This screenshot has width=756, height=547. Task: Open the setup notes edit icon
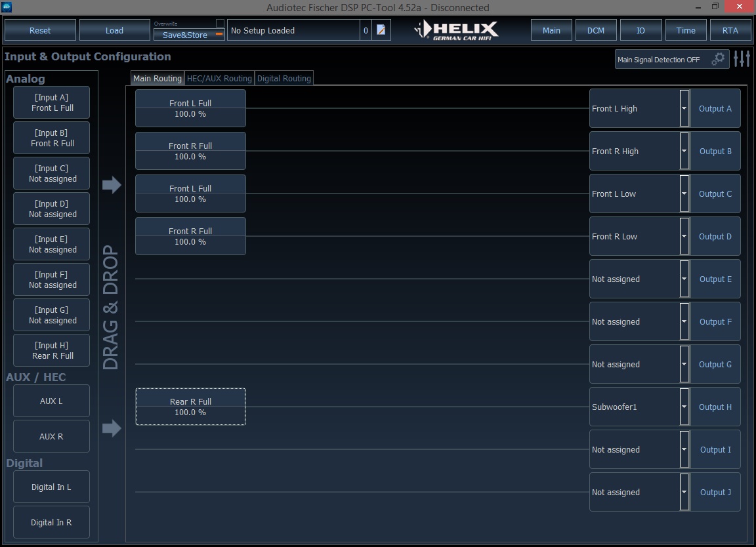pos(381,30)
